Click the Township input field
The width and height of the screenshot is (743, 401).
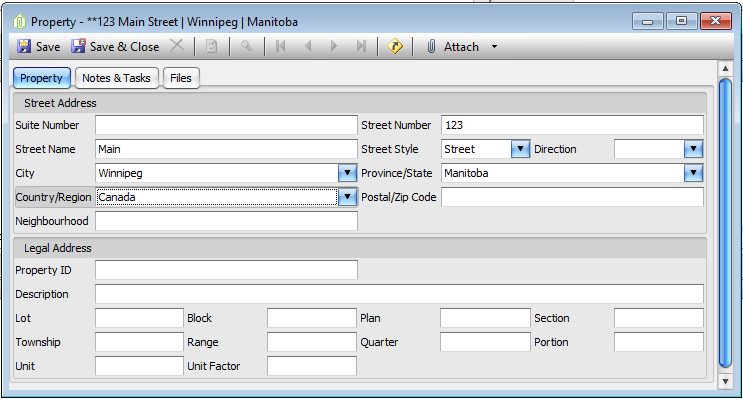139,342
